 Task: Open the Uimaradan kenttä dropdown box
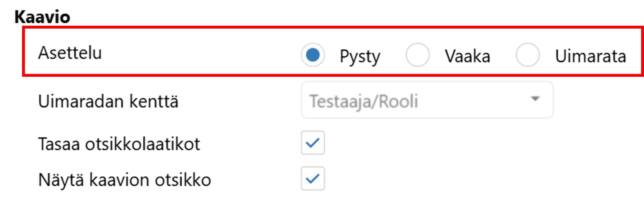click(427, 100)
